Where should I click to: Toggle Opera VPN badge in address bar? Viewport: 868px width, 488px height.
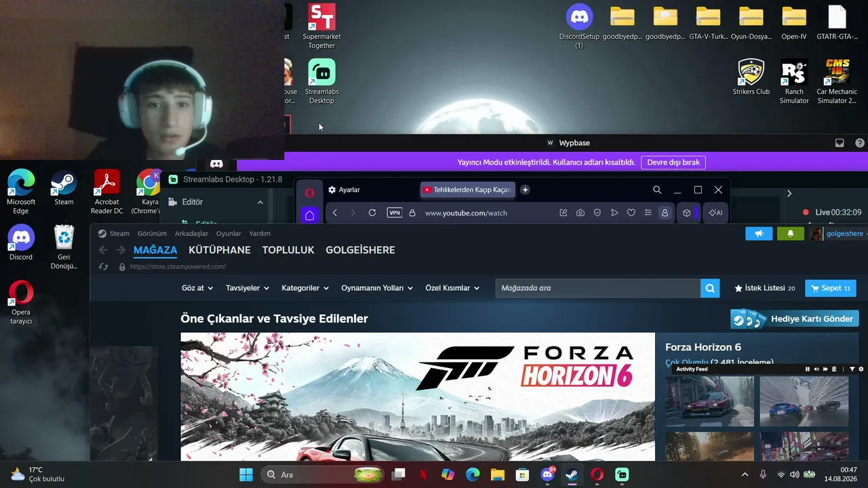pyautogui.click(x=395, y=213)
